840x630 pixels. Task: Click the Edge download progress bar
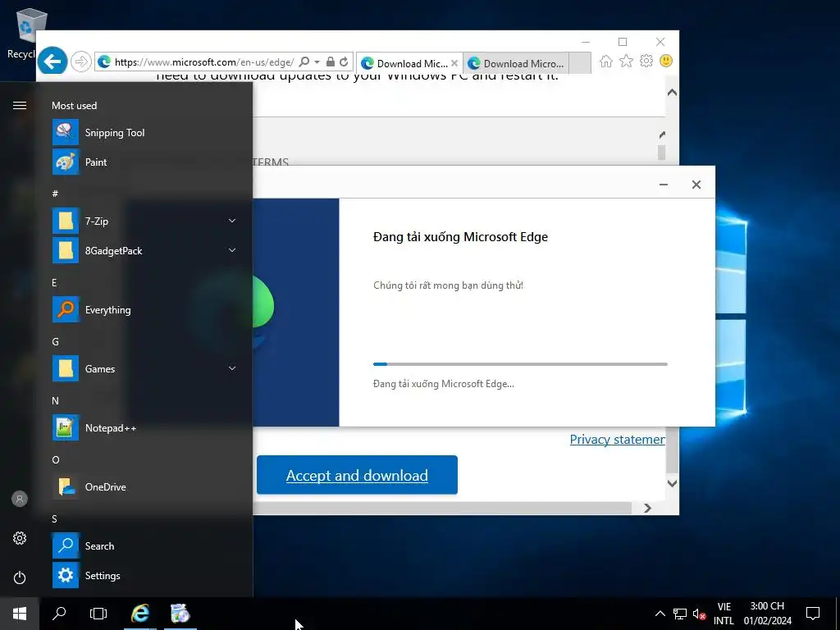click(x=520, y=364)
